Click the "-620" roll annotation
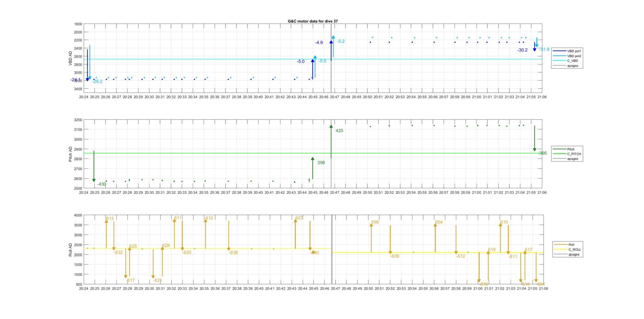 pos(187,252)
